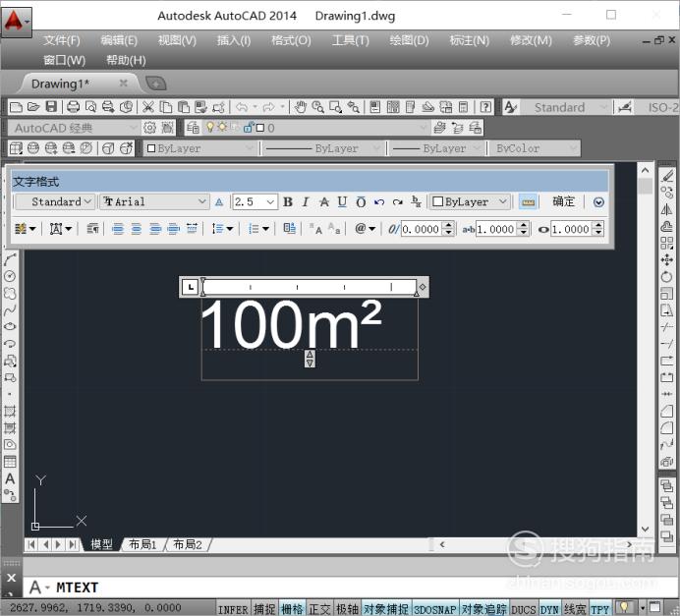Click the tracking 1.0000 input field
This screenshot has height=616, width=680.
[496, 229]
